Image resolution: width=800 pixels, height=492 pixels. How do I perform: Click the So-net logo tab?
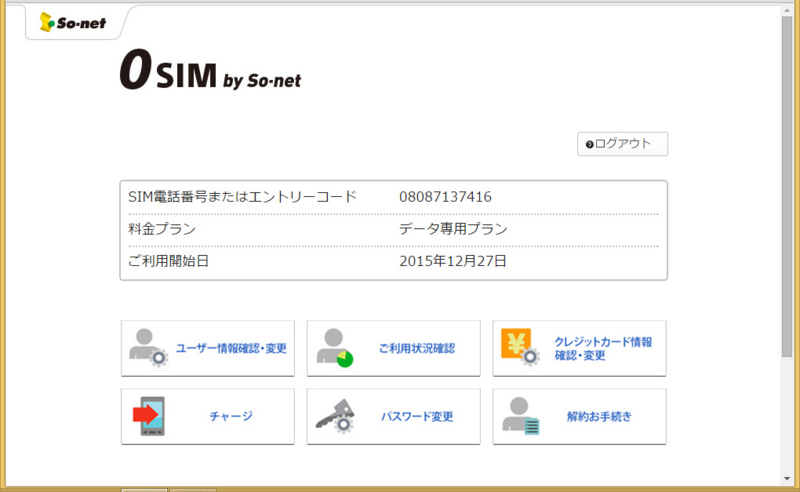[x=73, y=22]
